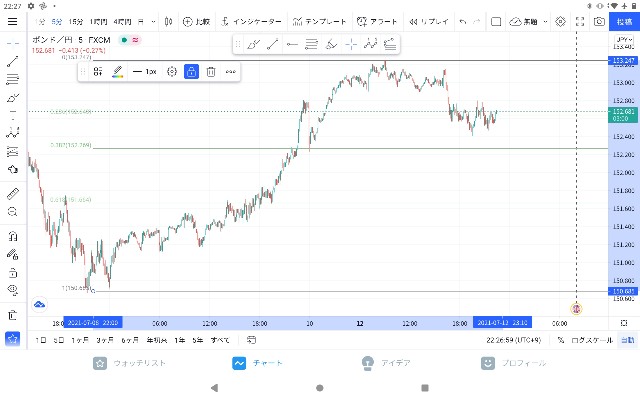Pick Elliott wave pattern in floating toolbar
Viewport: 640px width, 400px height.
click(371, 44)
